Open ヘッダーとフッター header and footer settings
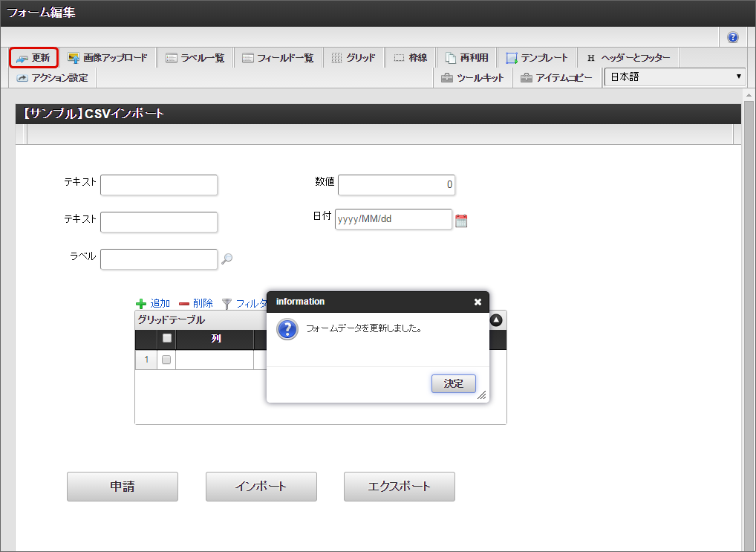 pyautogui.click(x=628, y=58)
